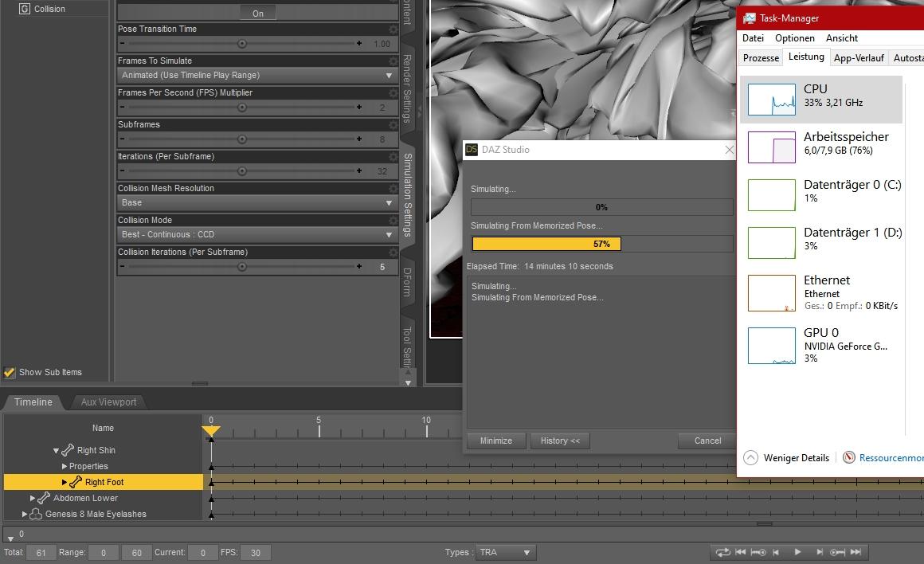The width and height of the screenshot is (924, 564).
Task: Increase Subframes with plus button
Action: 359,139
